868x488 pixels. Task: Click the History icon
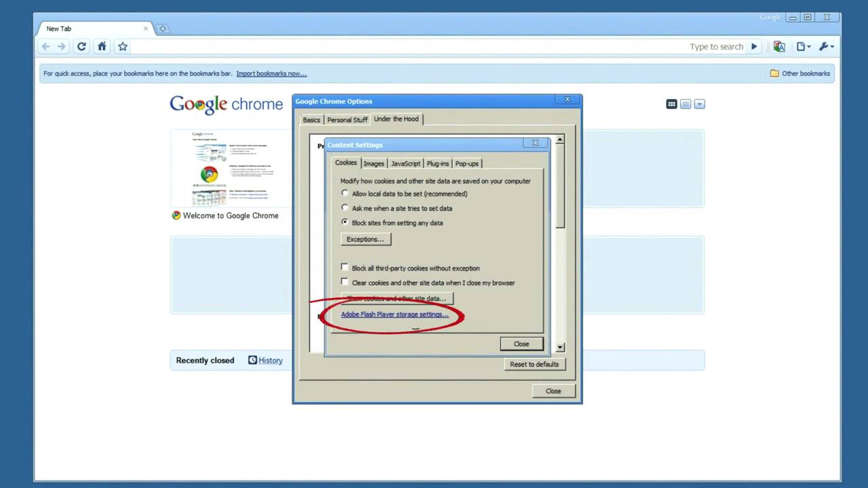coord(252,360)
